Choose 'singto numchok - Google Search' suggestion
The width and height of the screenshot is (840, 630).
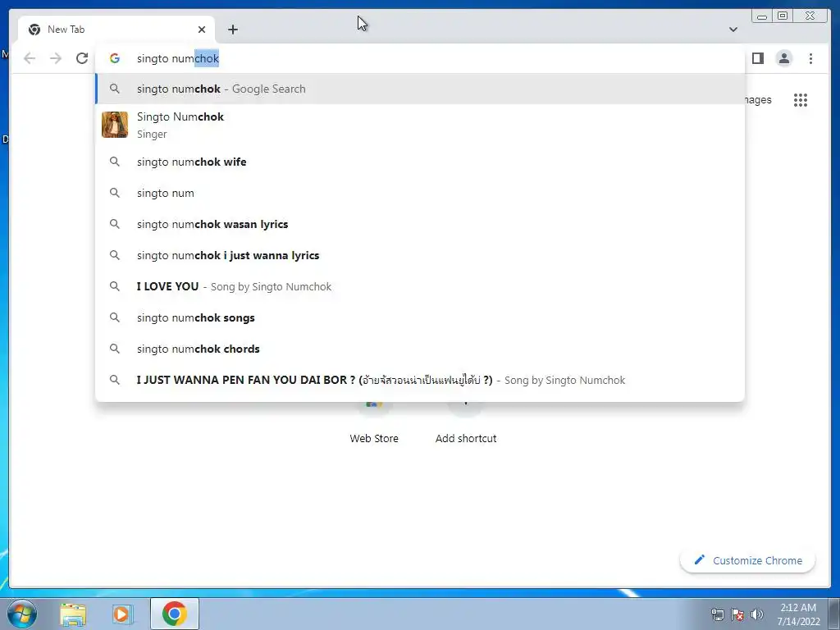pos(420,89)
